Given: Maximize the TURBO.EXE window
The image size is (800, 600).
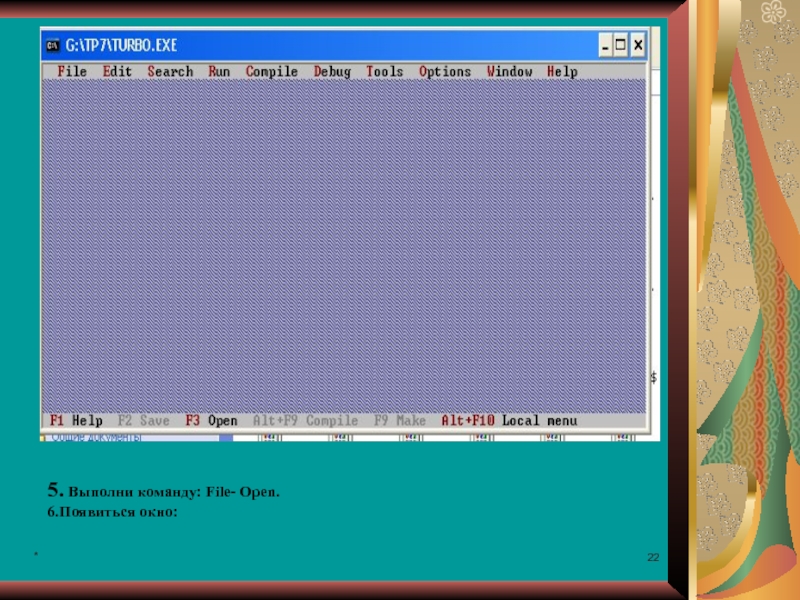Looking at the screenshot, I should [622, 45].
